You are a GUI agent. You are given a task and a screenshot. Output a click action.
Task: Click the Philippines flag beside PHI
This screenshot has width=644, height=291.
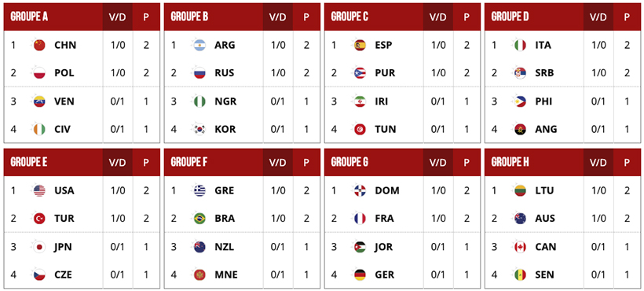click(x=520, y=101)
